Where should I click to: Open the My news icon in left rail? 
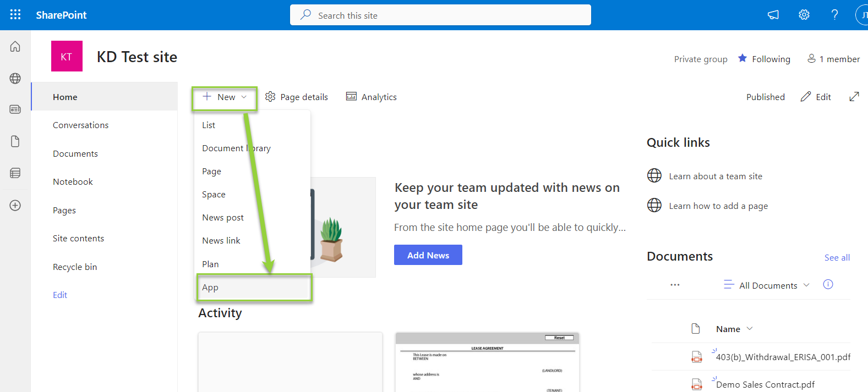15,109
